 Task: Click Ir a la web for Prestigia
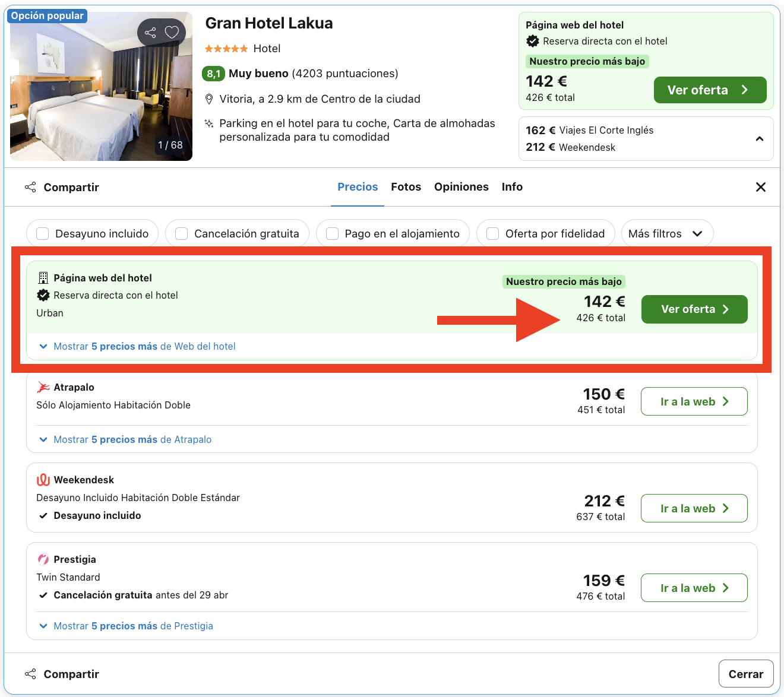click(694, 588)
